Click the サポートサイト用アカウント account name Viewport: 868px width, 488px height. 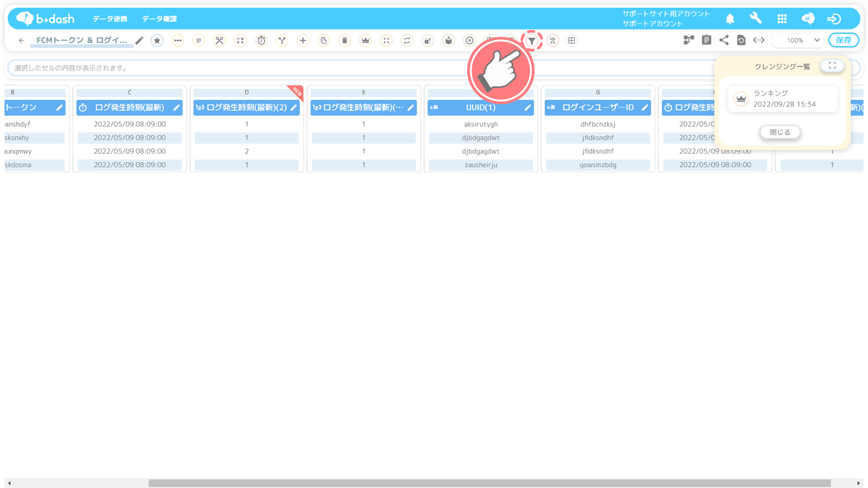[666, 14]
